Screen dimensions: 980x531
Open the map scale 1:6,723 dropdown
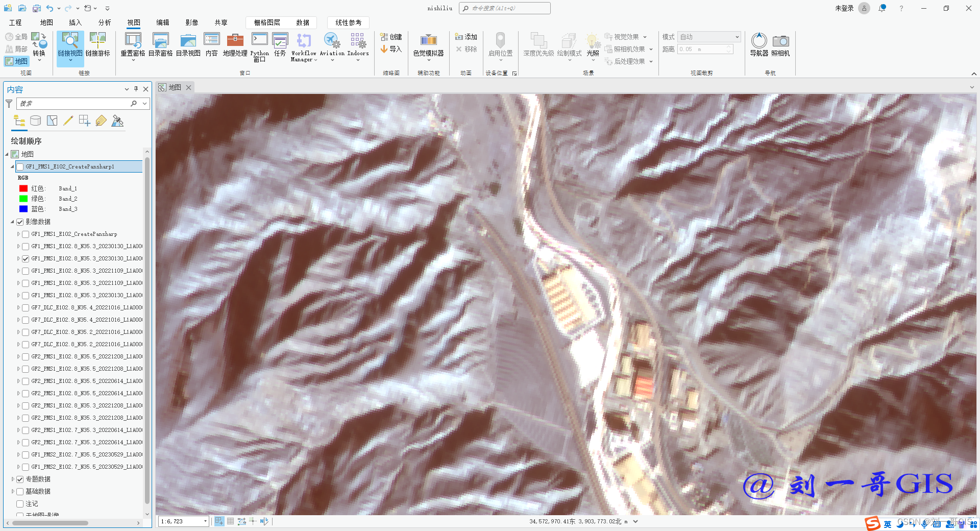coord(205,521)
